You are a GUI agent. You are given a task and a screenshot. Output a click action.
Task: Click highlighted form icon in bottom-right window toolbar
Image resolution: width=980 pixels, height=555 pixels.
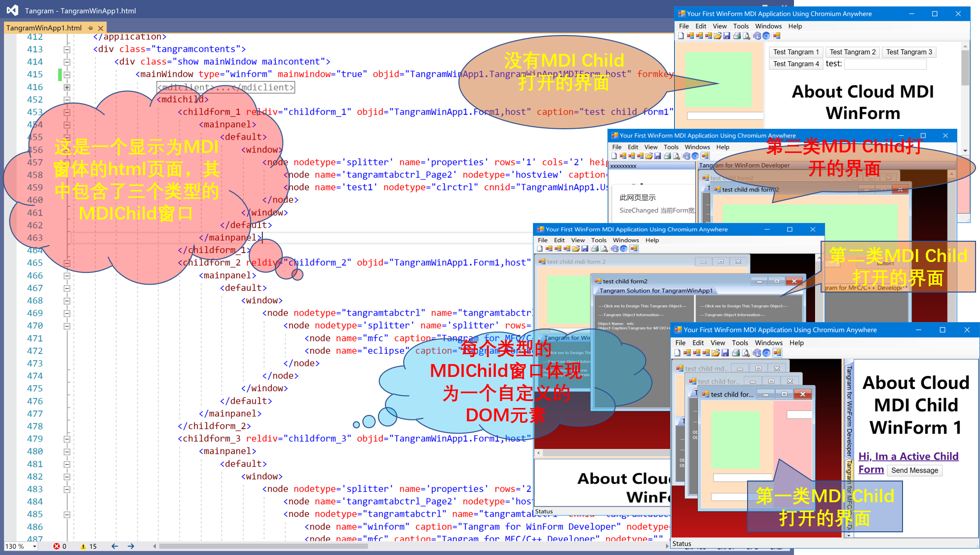777,353
